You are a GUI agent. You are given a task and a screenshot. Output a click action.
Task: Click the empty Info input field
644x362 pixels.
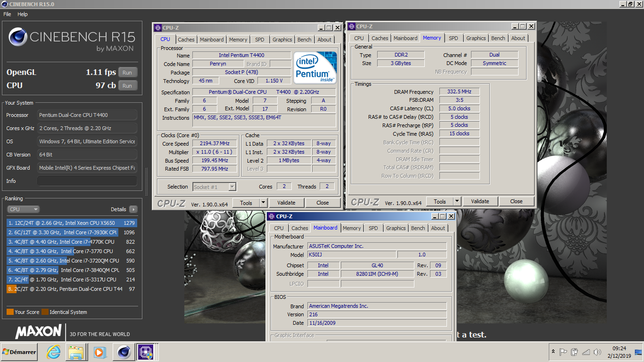click(87, 181)
